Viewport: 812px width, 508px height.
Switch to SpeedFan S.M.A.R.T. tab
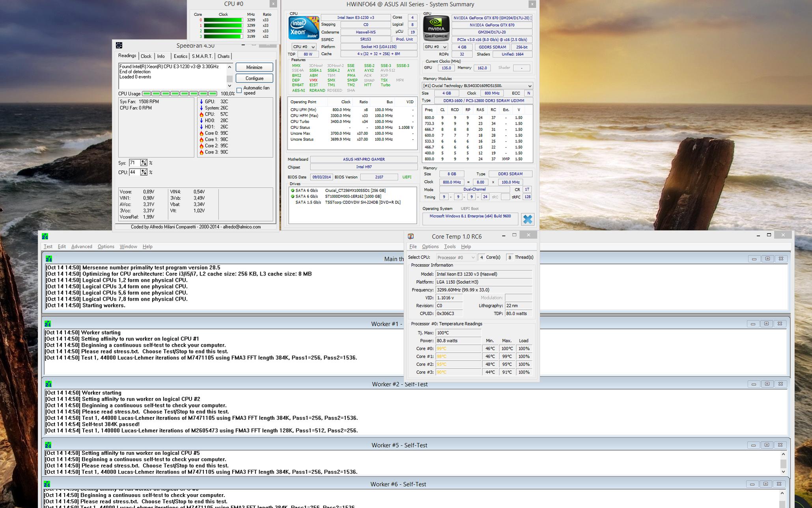(202, 56)
